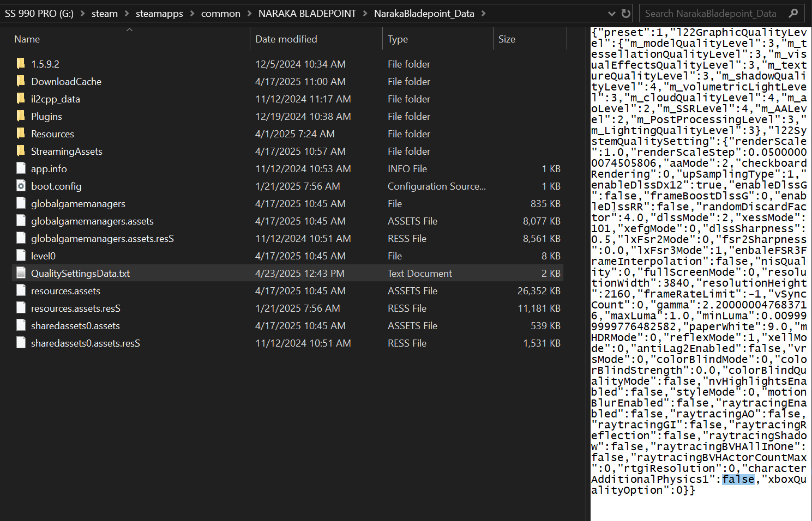
Task: Click the sharedassets0.assets.resS file icon
Action: tap(21, 343)
